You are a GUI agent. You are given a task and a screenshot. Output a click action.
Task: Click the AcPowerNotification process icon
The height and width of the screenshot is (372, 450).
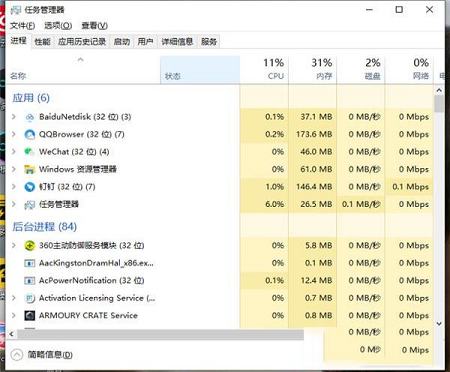coord(30,281)
